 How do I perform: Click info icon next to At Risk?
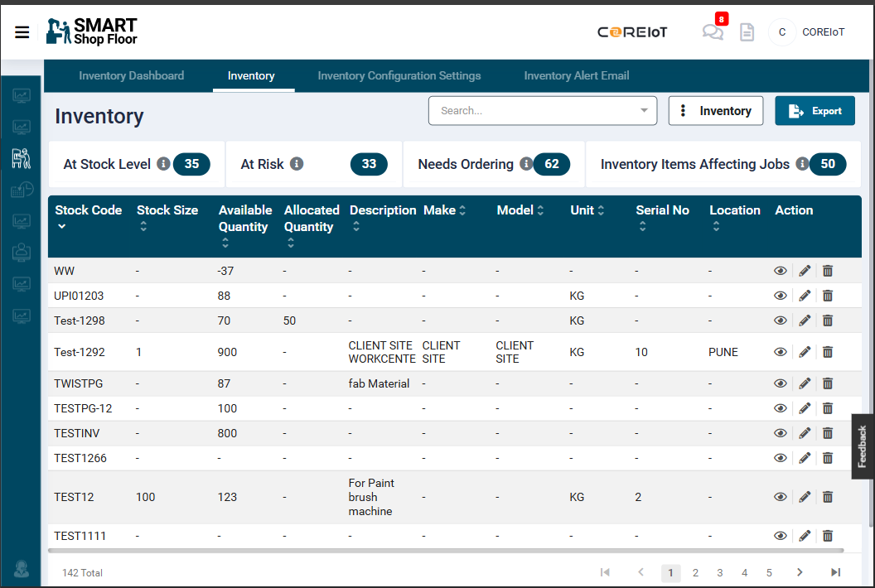pyautogui.click(x=297, y=164)
